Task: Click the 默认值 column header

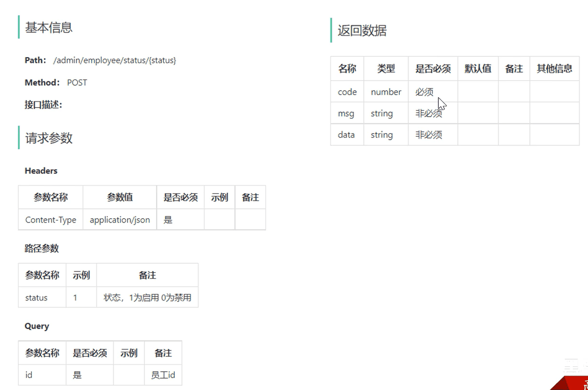Action: tap(478, 69)
